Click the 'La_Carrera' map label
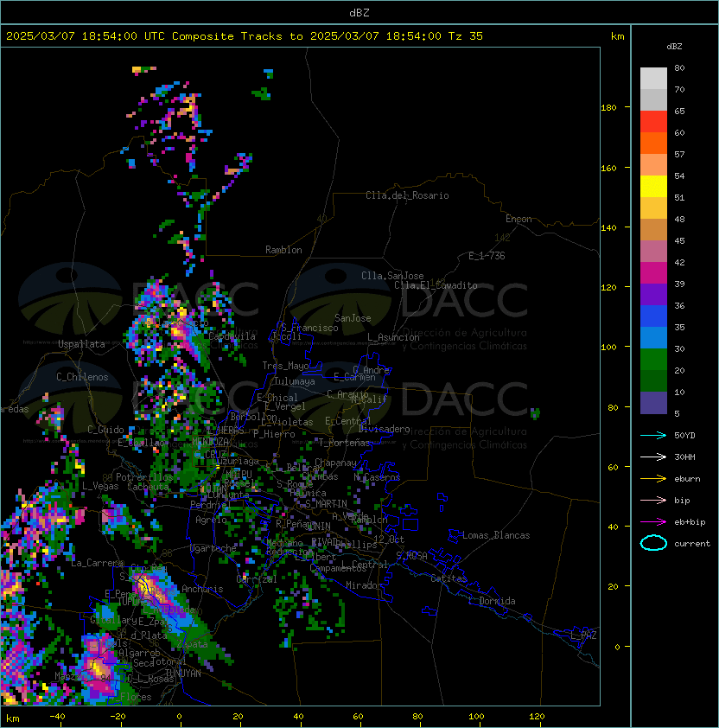Viewport: 719px width, 728px height. (97, 563)
